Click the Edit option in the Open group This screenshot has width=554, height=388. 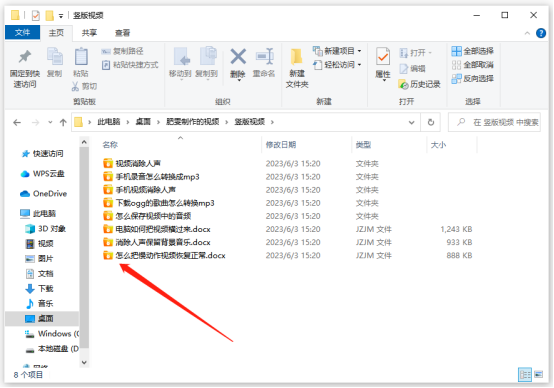[412, 69]
